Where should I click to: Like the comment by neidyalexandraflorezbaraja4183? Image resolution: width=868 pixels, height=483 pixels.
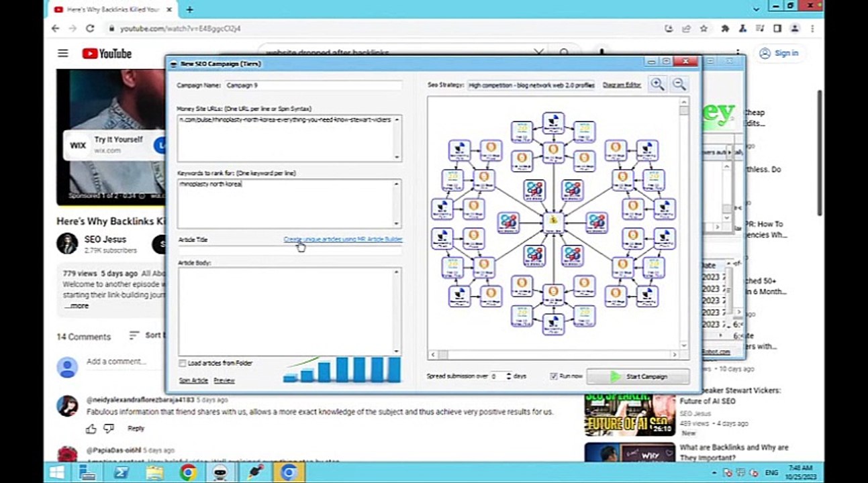click(91, 429)
